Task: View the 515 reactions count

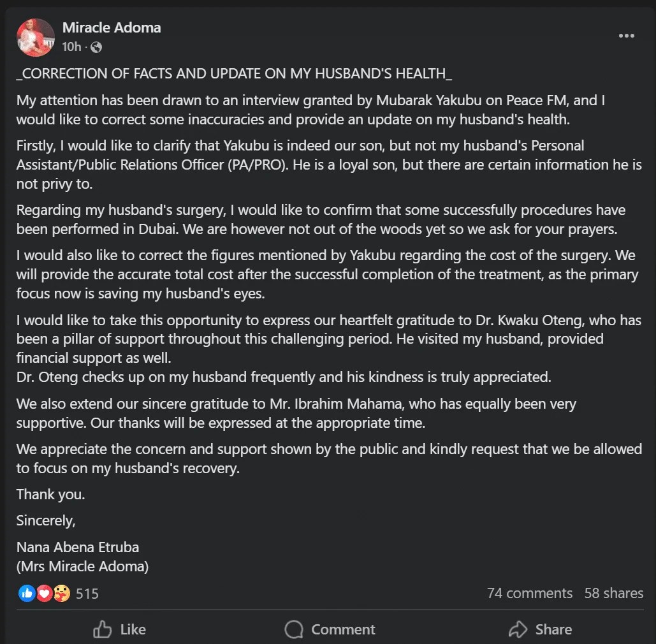Action: [x=87, y=594]
